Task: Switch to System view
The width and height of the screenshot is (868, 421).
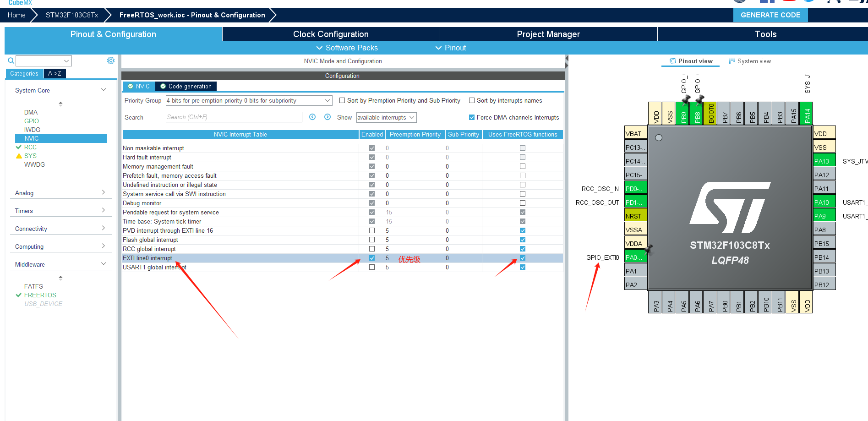Action: click(750, 61)
